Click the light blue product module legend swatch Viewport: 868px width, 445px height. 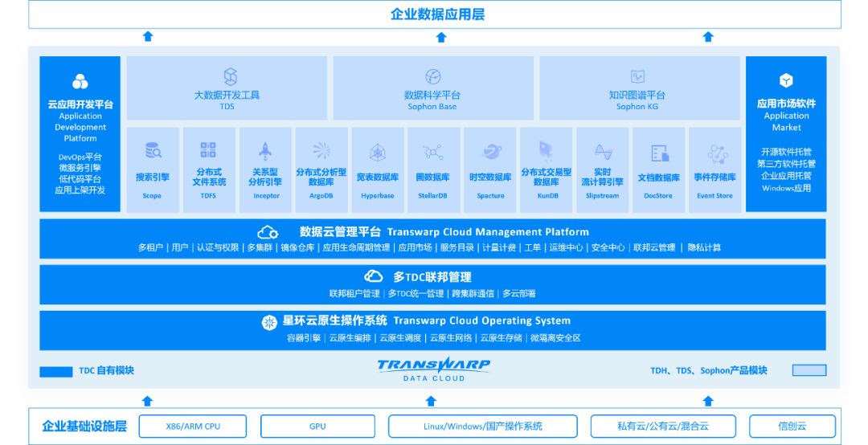coord(809,370)
